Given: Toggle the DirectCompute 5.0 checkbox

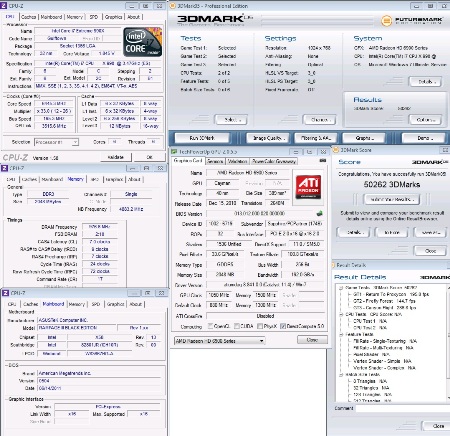Looking at the screenshot, I should pos(283,326).
